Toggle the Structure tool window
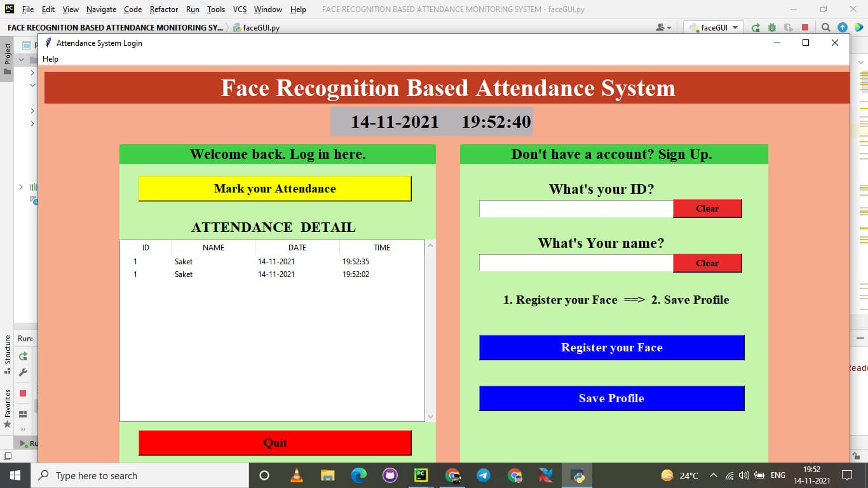868x488 pixels. (7, 348)
